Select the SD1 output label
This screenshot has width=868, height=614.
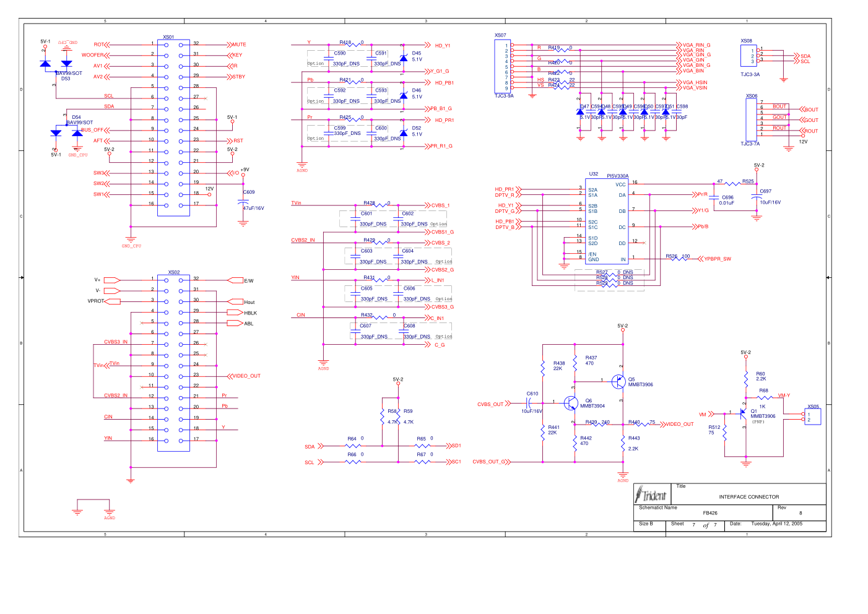point(456,446)
